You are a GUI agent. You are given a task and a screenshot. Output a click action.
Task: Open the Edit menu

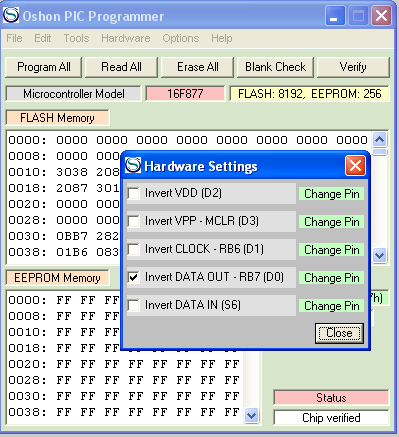click(43, 38)
